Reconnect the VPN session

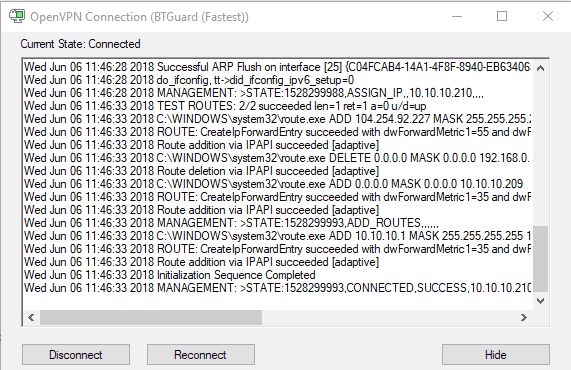pos(201,355)
